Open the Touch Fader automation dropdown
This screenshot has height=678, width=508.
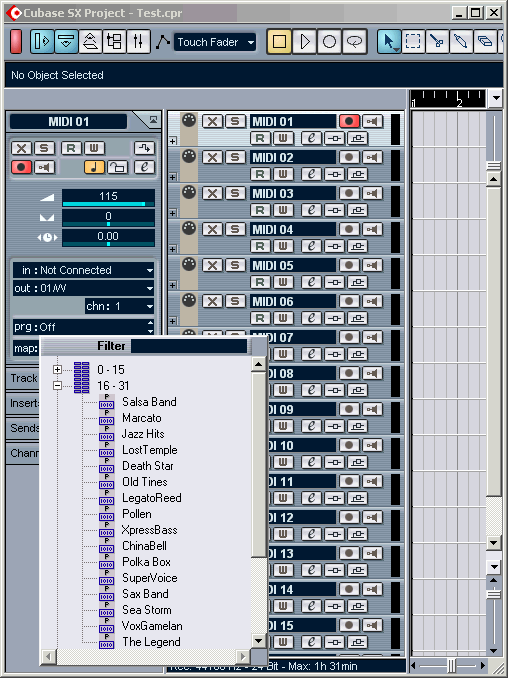pos(215,42)
